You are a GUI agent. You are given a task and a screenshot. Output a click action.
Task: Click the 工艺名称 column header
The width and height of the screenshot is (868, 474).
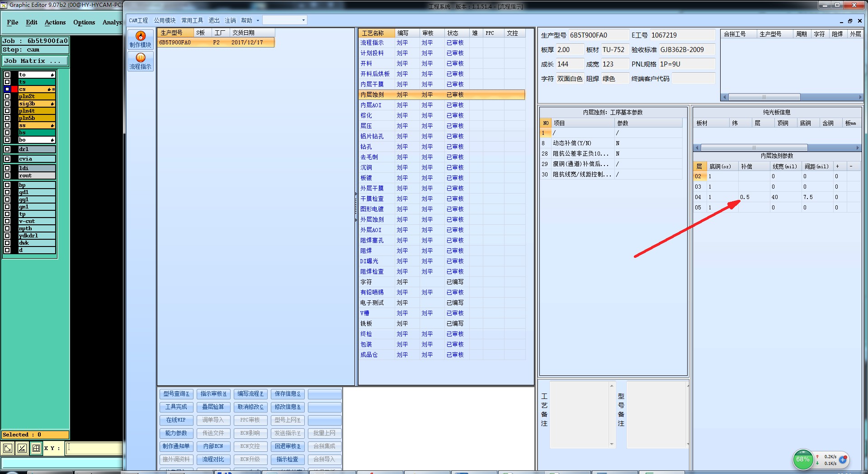click(377, 33)
